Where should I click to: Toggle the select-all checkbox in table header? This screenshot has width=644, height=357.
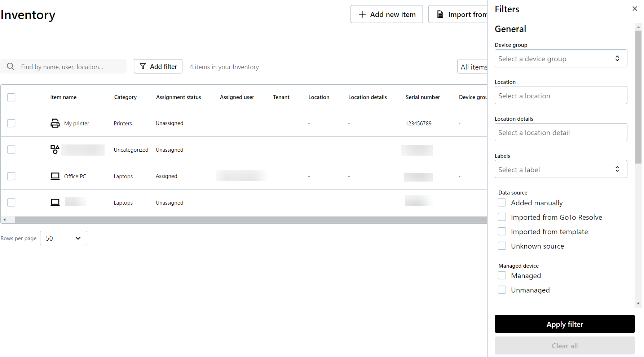coord(11,97)
